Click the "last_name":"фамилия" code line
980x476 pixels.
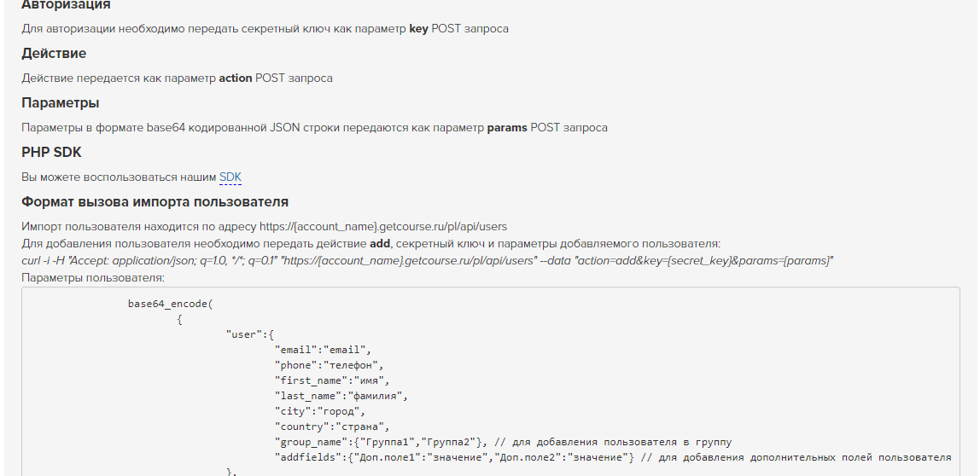point(341,396)
